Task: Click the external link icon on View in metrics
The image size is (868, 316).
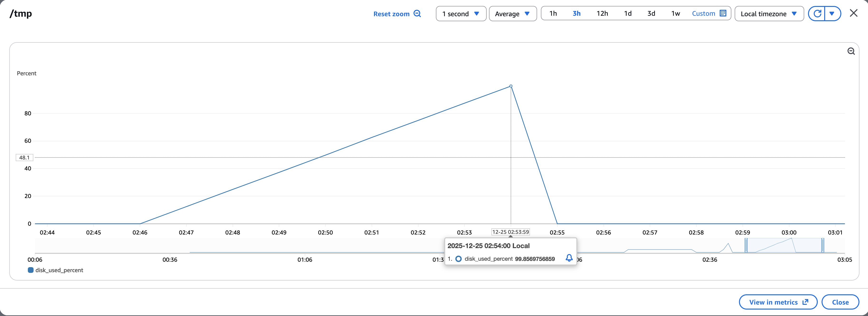Action: [x=805, y=302]
